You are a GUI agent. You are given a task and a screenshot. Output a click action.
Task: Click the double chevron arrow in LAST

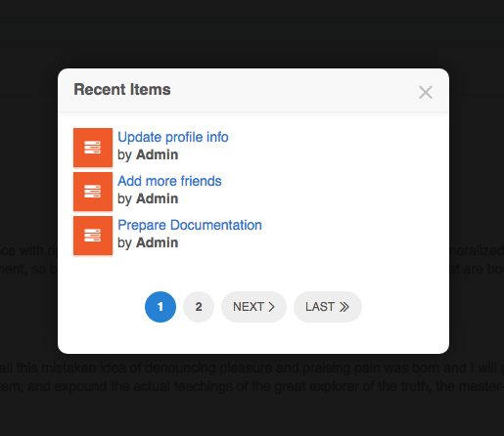(x=344, y=307)
